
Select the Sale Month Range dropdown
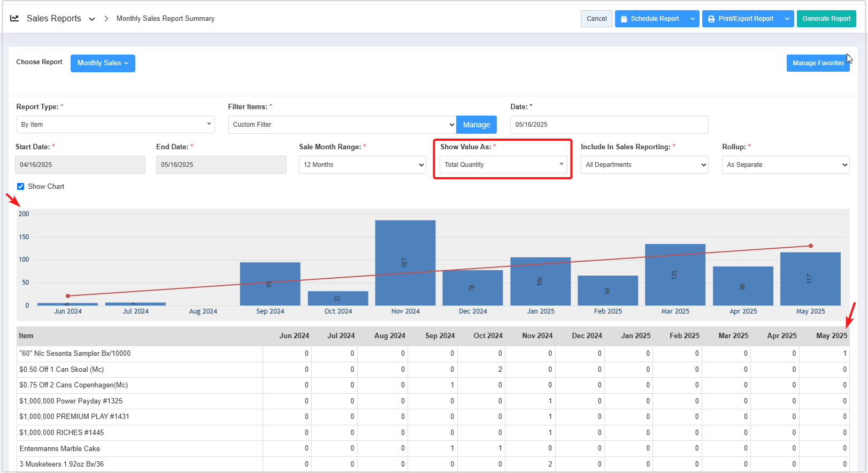point(362,165)
